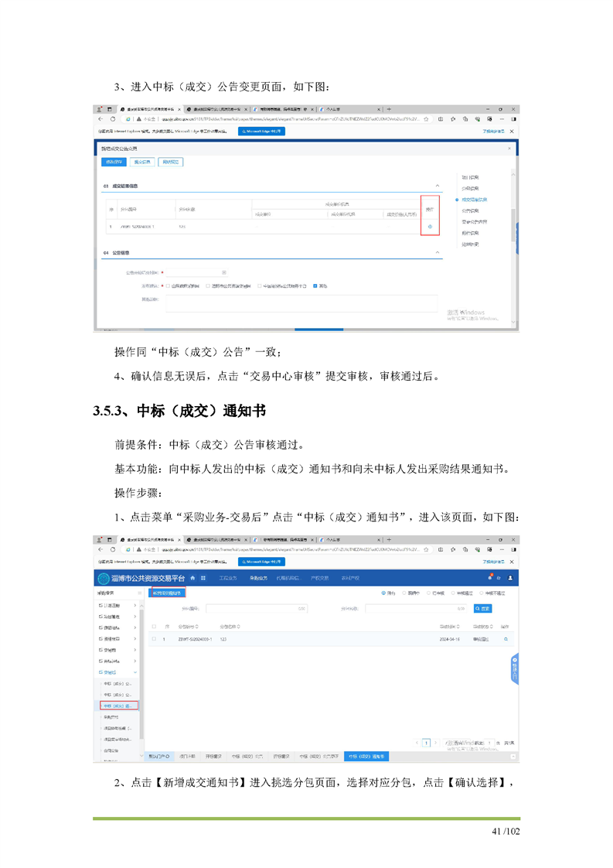The image size is (613, 868).
Task: Click the blue 搜索 search button
Action: [x=482, y=609]
